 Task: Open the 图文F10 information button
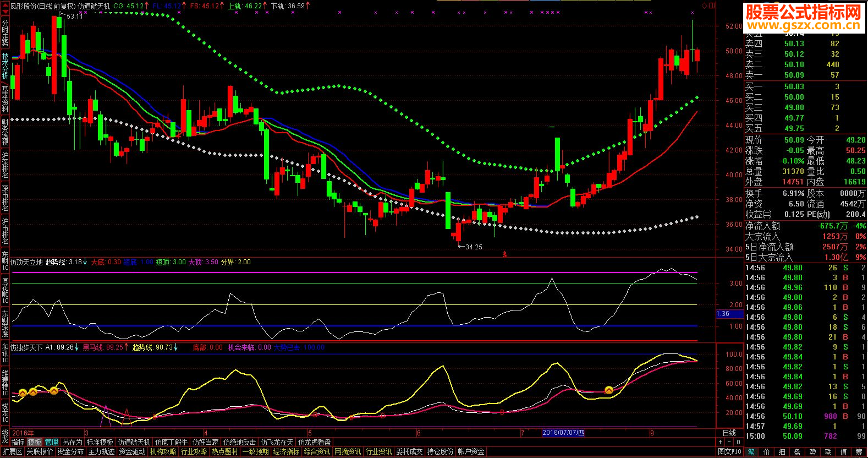pos(730,451)
